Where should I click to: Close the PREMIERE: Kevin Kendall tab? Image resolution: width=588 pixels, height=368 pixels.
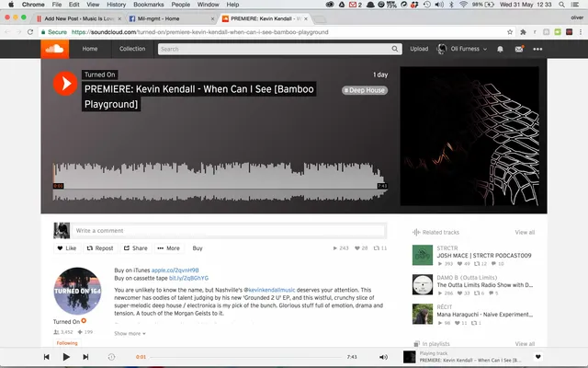[x=306, y=18]
